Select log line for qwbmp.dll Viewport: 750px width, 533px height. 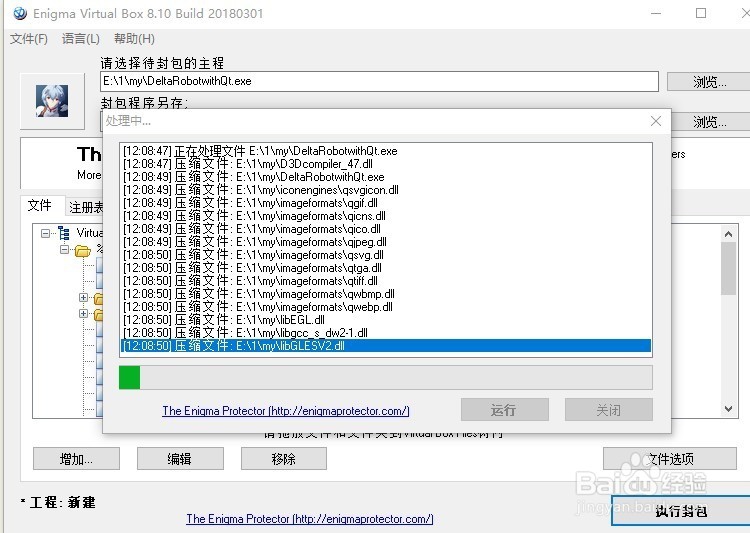click(386, 294)
